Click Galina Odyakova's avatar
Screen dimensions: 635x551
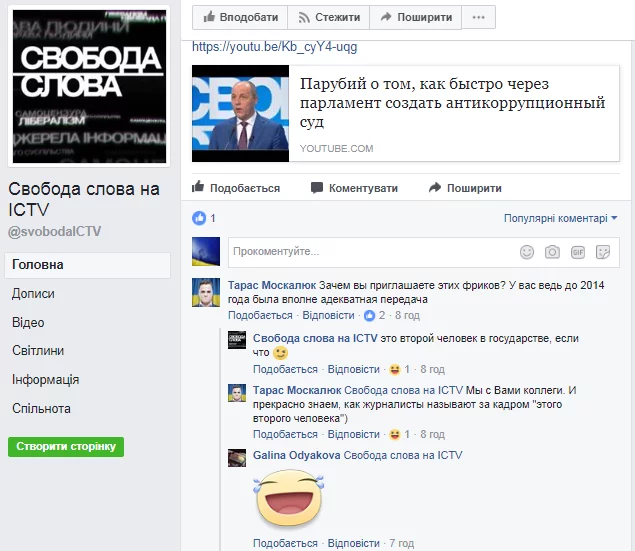click(x=237, y=458)
